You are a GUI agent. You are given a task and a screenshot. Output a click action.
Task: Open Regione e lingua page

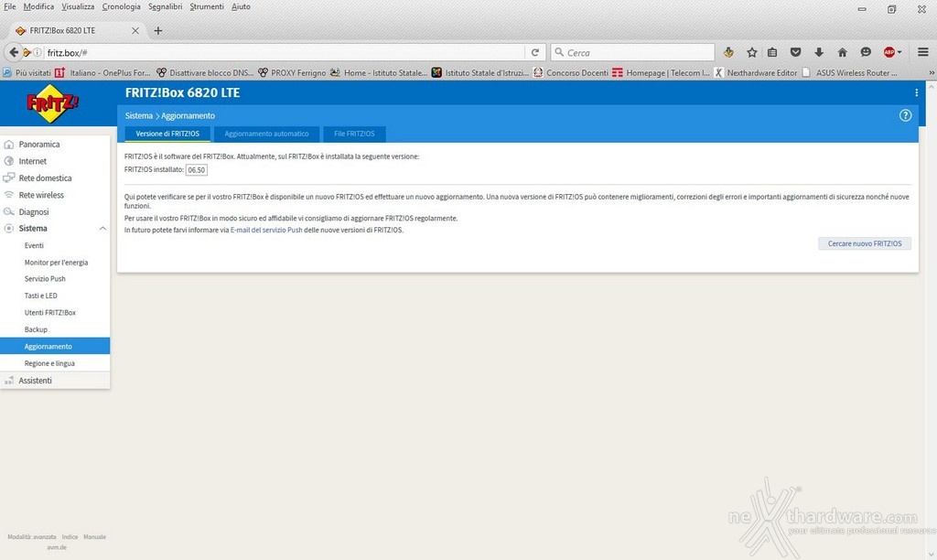49,363
